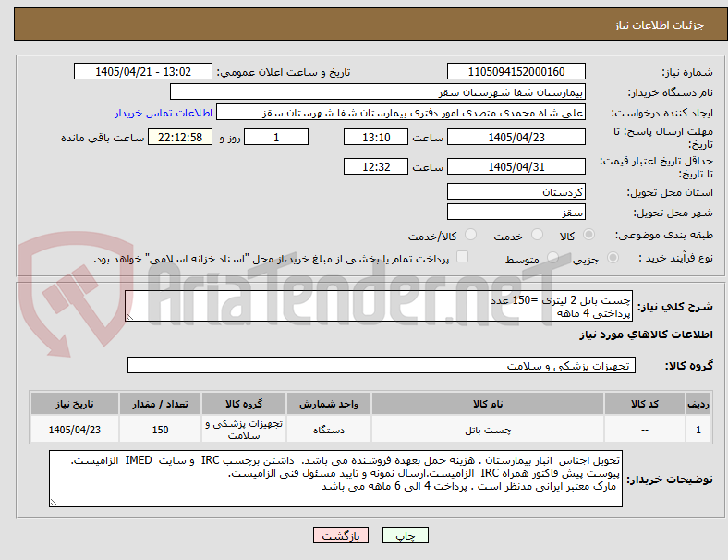Click the کد کالا column header
728x560 pixels.
point(645,404)
